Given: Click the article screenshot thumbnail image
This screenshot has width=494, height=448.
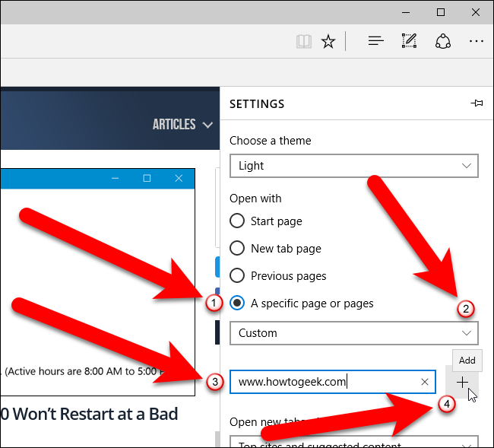Looking at the screenshot, I should 98,282.
